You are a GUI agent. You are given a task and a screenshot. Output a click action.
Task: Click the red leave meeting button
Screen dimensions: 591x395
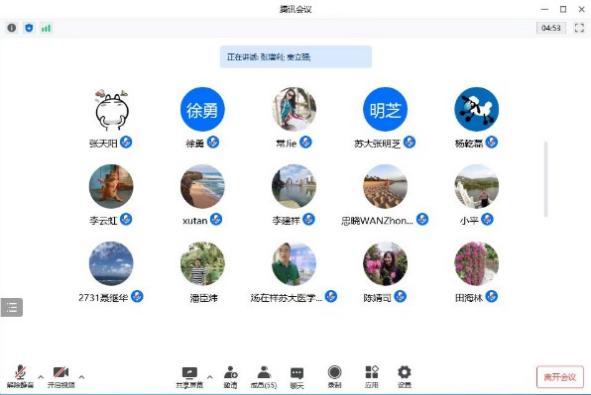(x=560, y=377)
